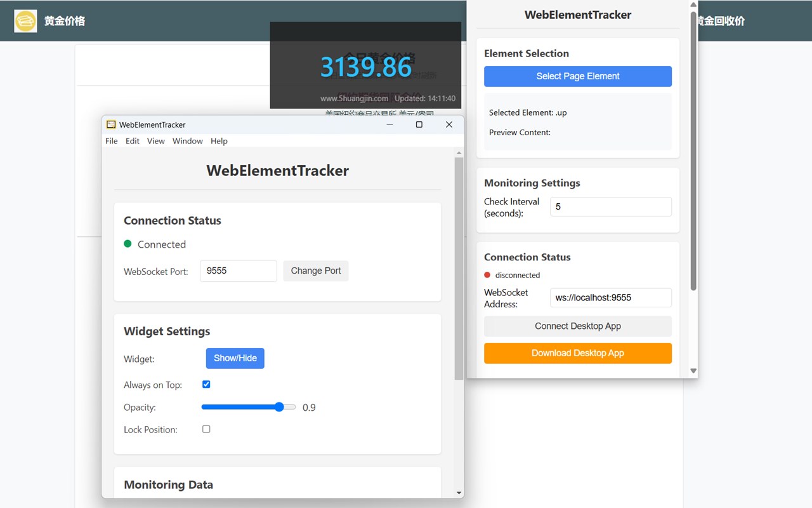Click the 3139.86 price widget value
Screen dimensions: 812x508
(366, 67)
